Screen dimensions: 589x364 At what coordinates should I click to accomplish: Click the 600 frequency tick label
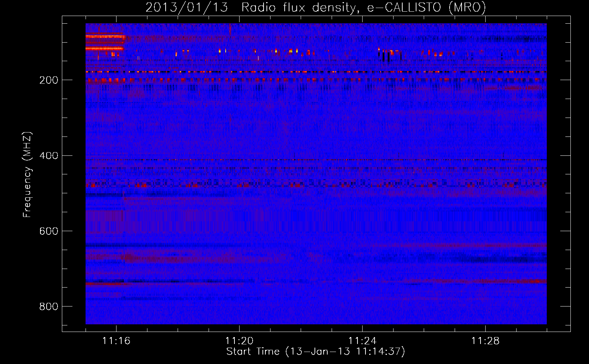pyautogui.click(x=48, y=231)
